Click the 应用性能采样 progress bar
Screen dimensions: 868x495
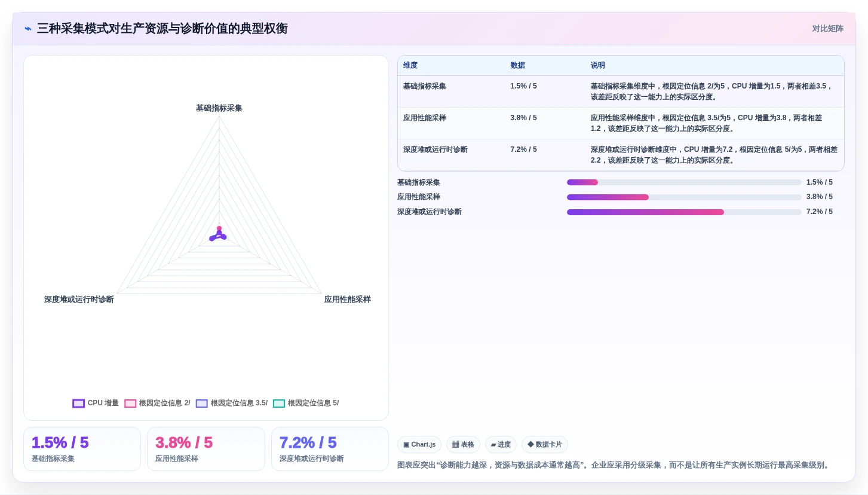[x=684, y=197]
